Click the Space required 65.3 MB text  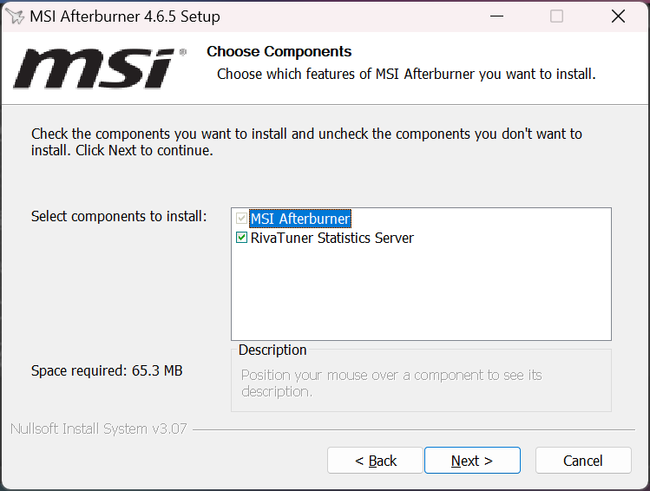(x=107, y=370)
